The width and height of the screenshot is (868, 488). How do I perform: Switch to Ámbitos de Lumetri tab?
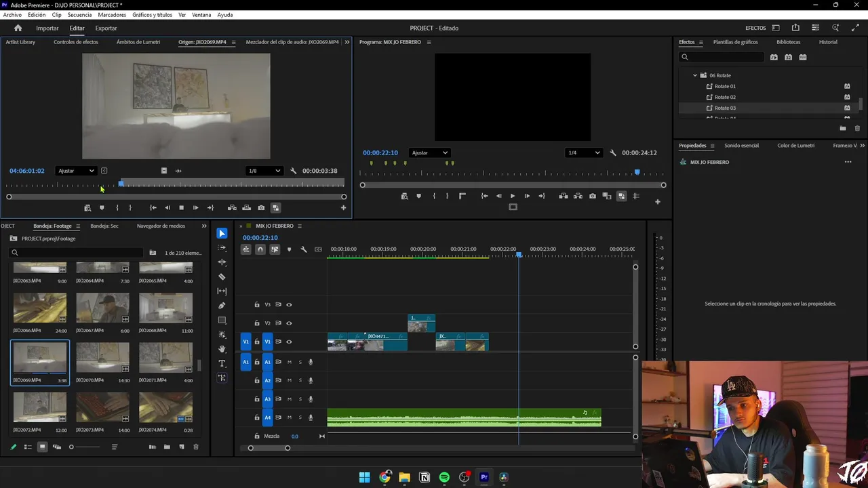[x=138, y=42]
